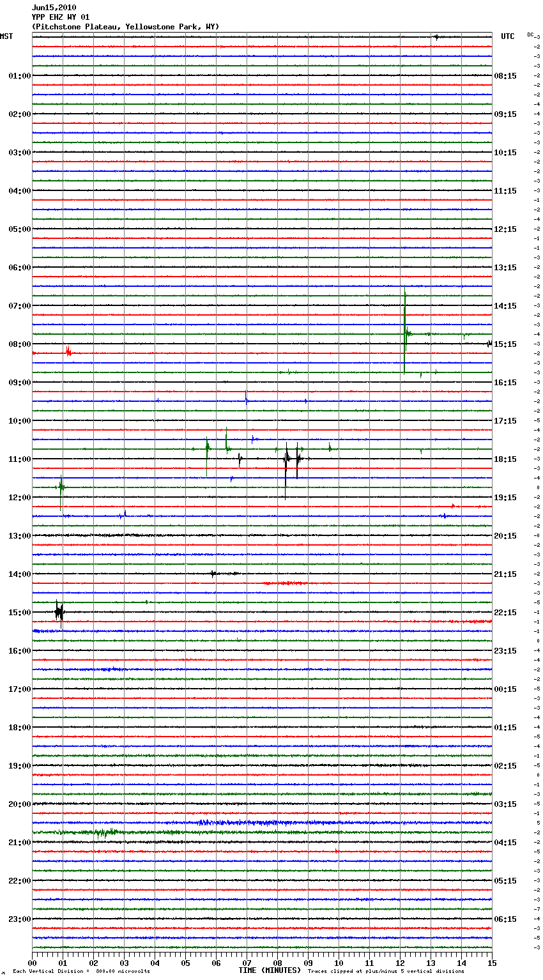
Task: Click the 22:15 UTC row label
Action: [x=505, y=613]
